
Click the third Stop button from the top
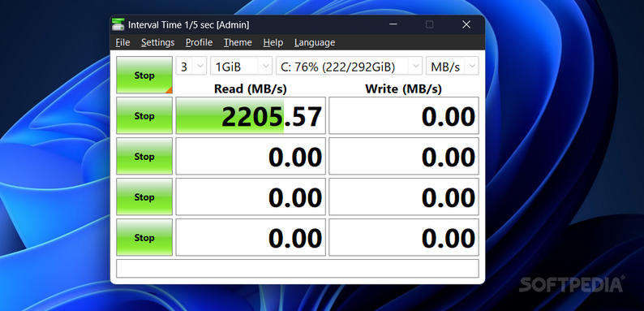click(x=144, y=157)
